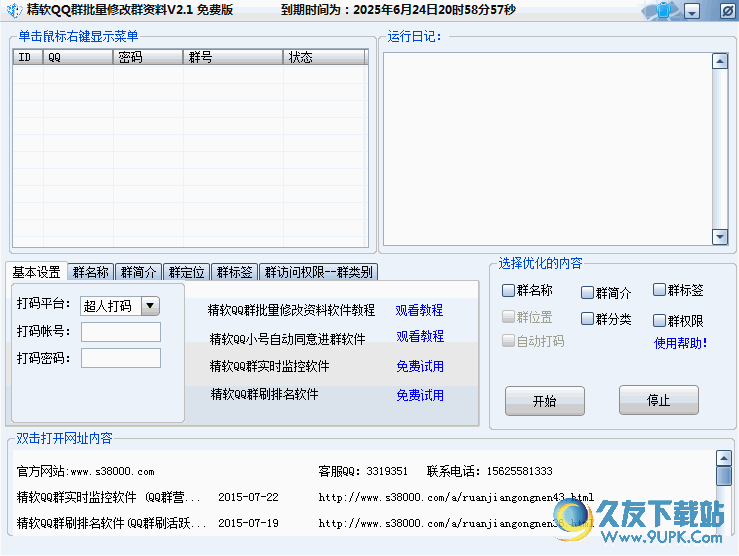Click the 密码 column header
This screenshot has height=556, width=739.
click(148, 57)
